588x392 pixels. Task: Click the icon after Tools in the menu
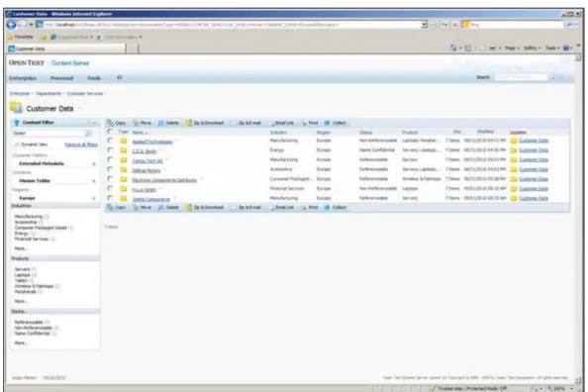tap(119, 77)
